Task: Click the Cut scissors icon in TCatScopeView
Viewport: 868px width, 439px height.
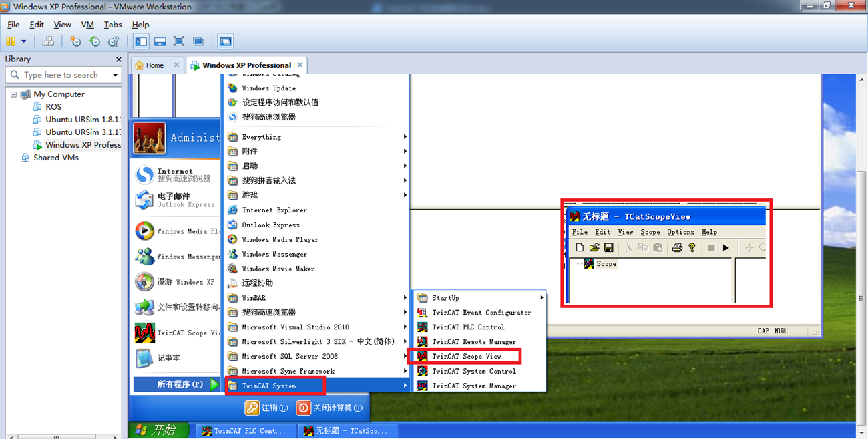Action: click(x=628, y=248)
